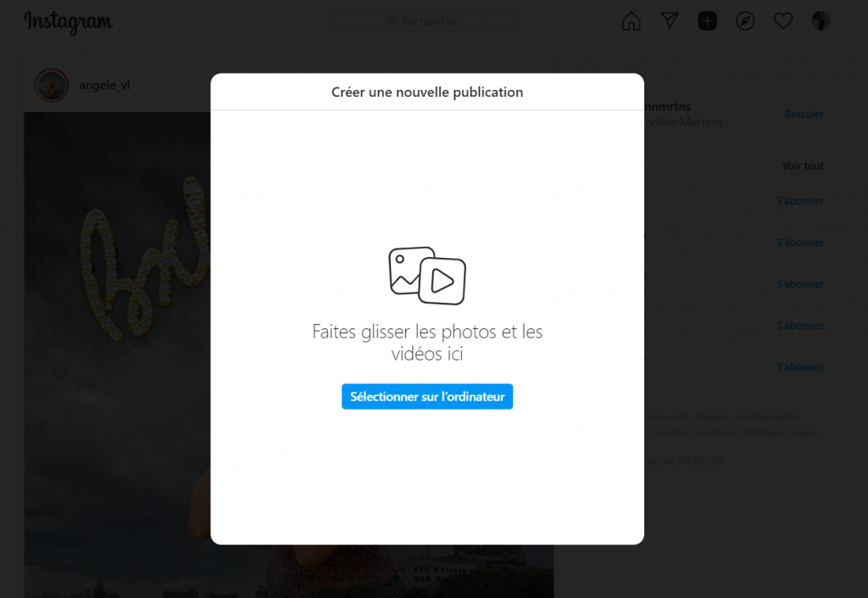Open the "Voir tout" suggestions link
868x598 pixels.
802,166
